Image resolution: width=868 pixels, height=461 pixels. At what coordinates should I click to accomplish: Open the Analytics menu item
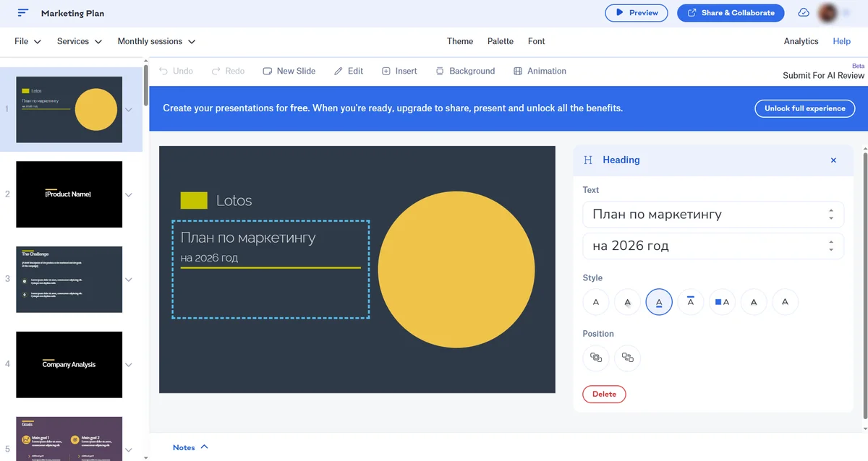tap(801, 41)
